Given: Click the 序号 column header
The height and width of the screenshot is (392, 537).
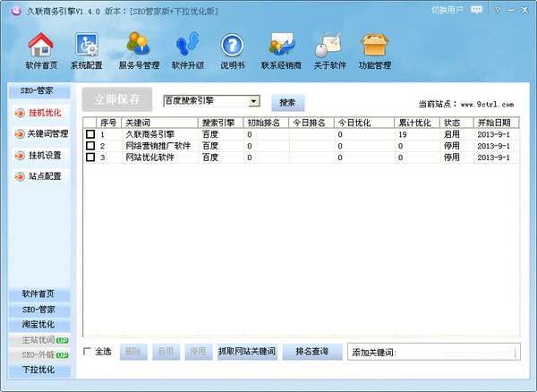Looking at the screenshot, I should (x=109, y=123).
